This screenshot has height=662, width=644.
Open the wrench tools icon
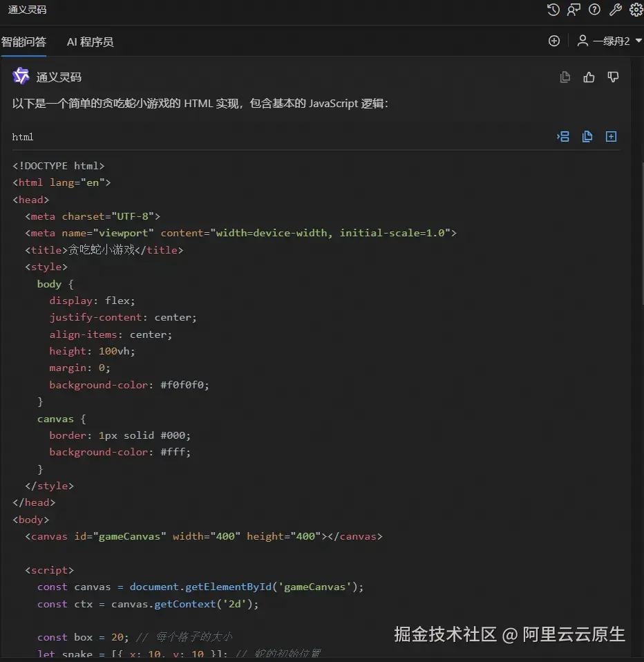click(x=615, y=9)
